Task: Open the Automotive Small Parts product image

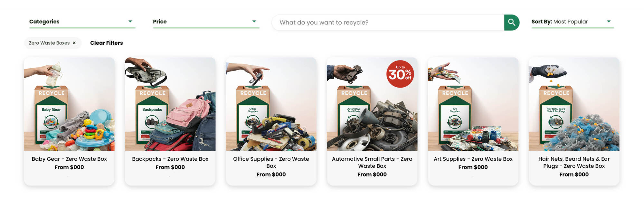Action: tap(372, 104)
